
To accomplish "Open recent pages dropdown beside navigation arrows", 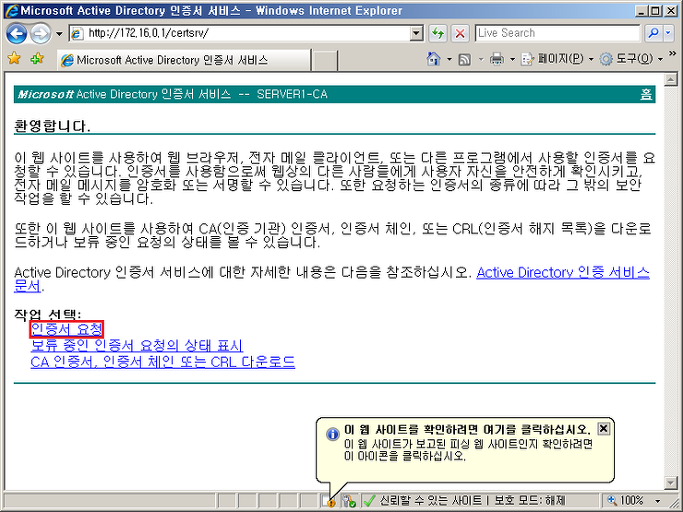I will (59, 34).
